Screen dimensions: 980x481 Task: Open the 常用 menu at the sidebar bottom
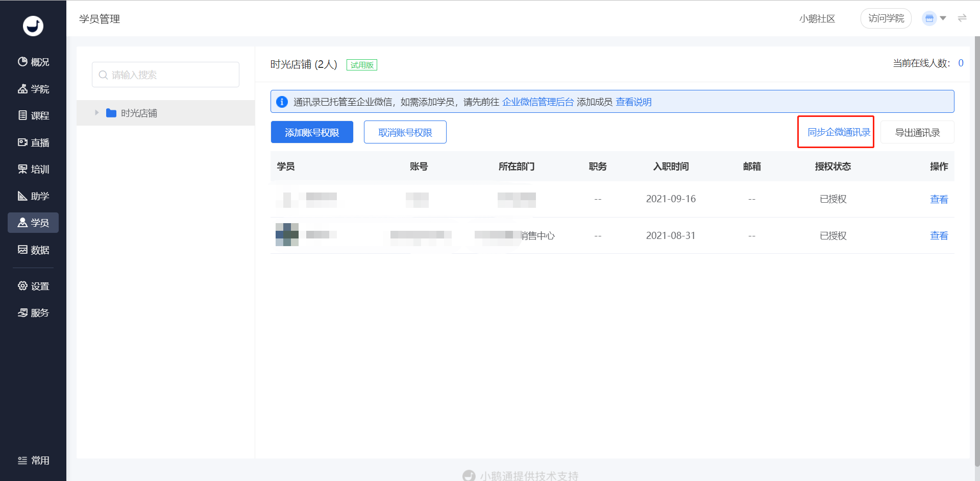click(x=33, y=460)
